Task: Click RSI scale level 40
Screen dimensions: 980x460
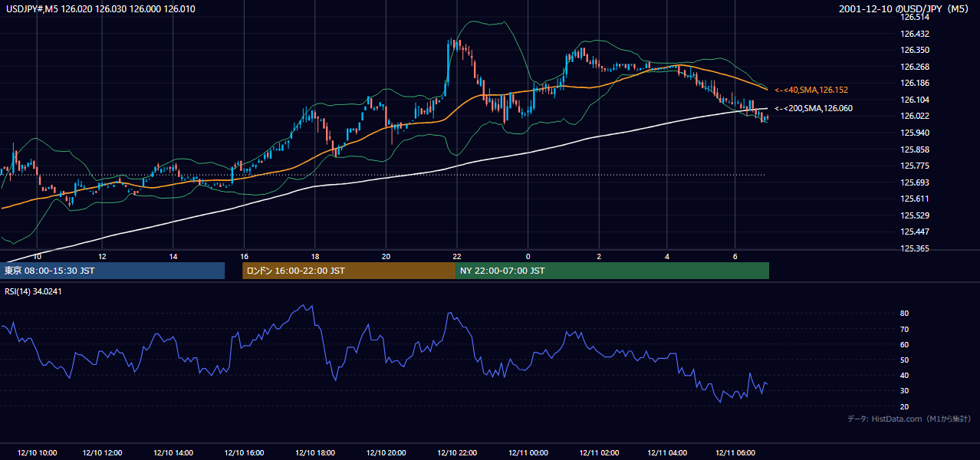Action: [x=905, y=376]
